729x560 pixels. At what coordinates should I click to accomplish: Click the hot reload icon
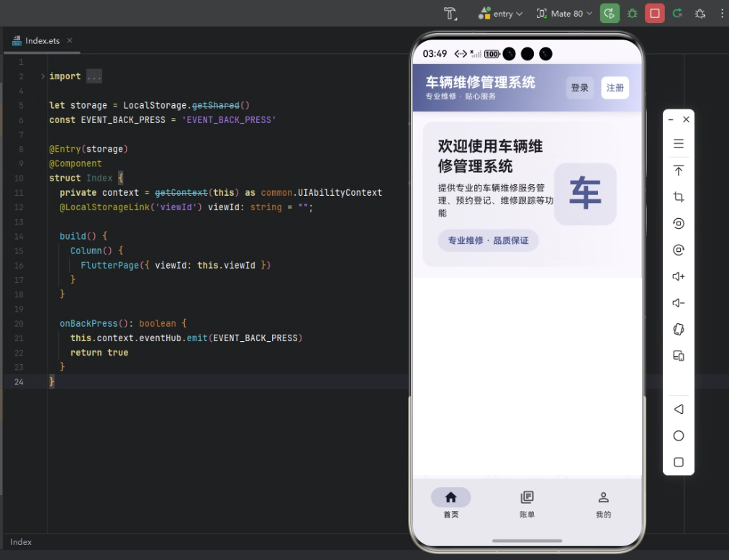[x=677, y=14]
